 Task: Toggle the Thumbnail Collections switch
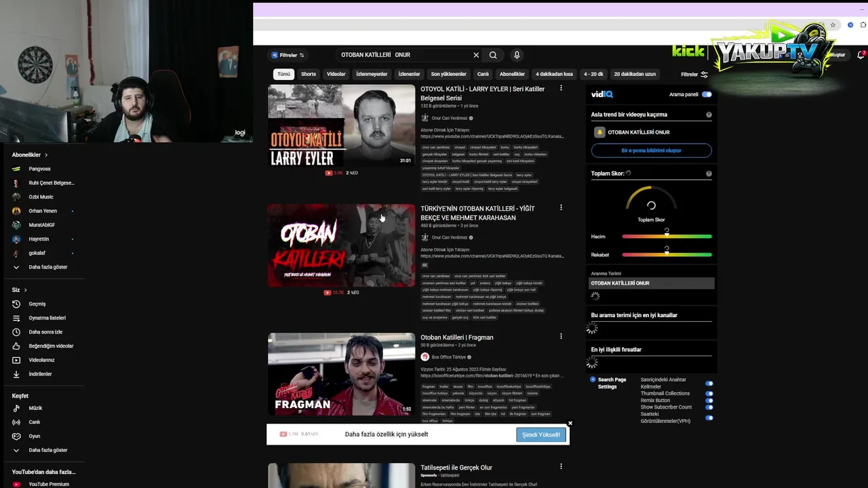coord(709,393)
